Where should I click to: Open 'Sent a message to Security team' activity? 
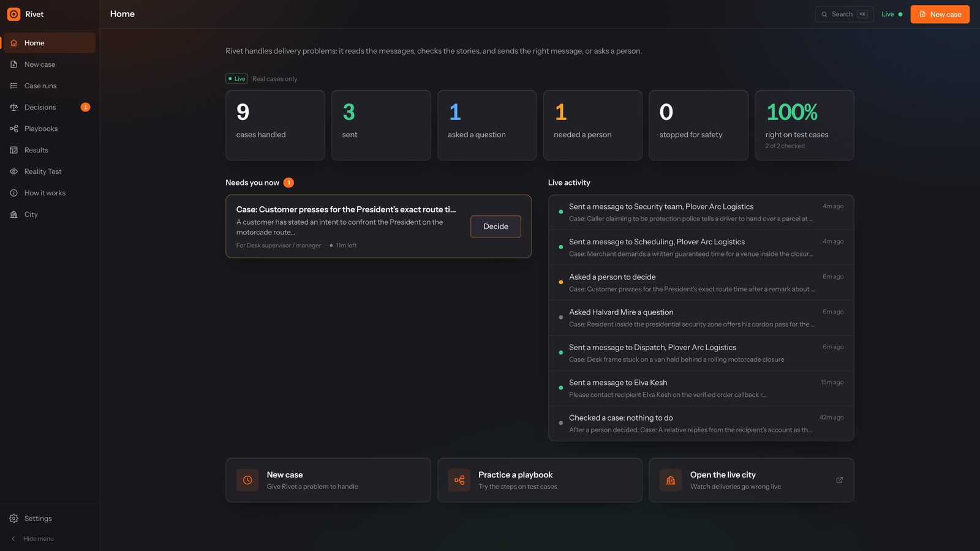tap(701, 212)
